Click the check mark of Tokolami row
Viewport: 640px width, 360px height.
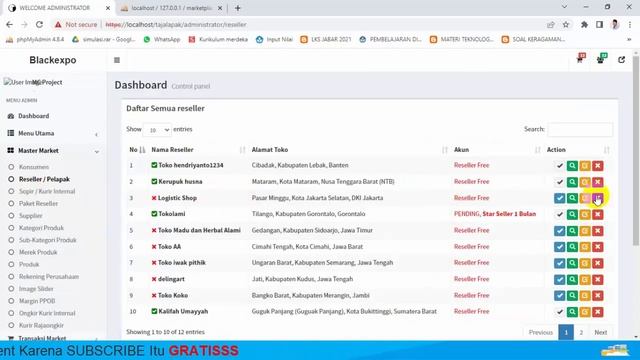pyautogui.click(x=560, y=214)
